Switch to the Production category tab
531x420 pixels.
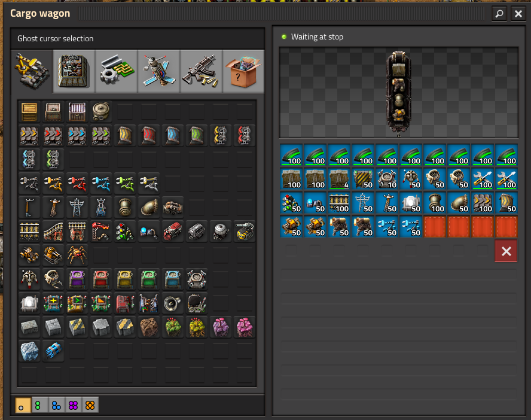click(x=74, y=71)
